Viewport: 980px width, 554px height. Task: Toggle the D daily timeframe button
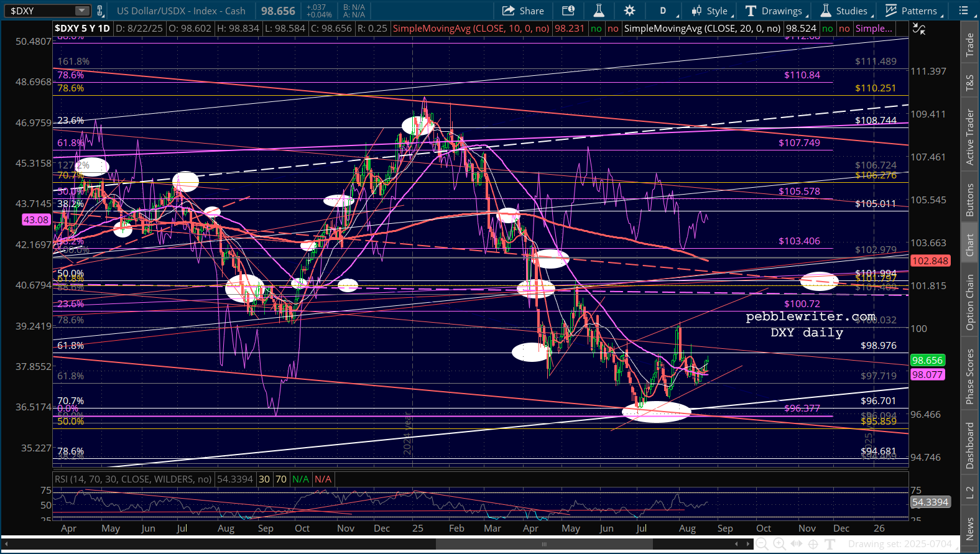click(x=663, y=11)
